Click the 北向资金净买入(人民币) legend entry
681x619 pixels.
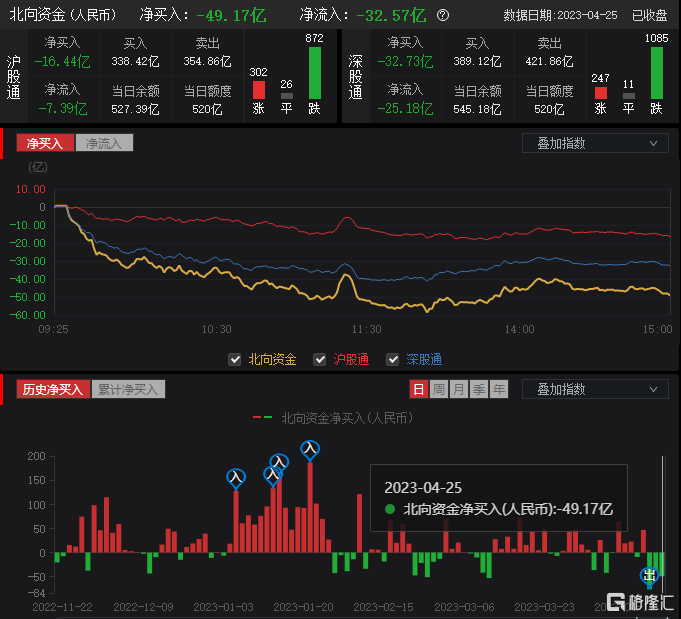[x=333, y=418]
